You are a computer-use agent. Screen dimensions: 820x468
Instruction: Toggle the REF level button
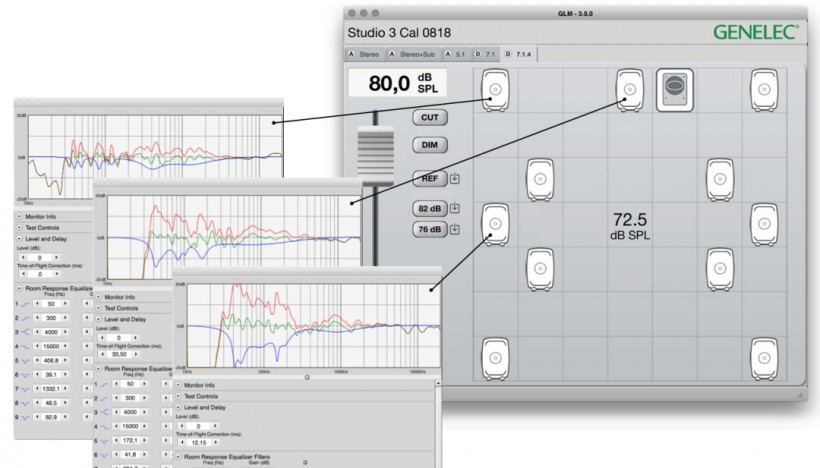(429, 180)
